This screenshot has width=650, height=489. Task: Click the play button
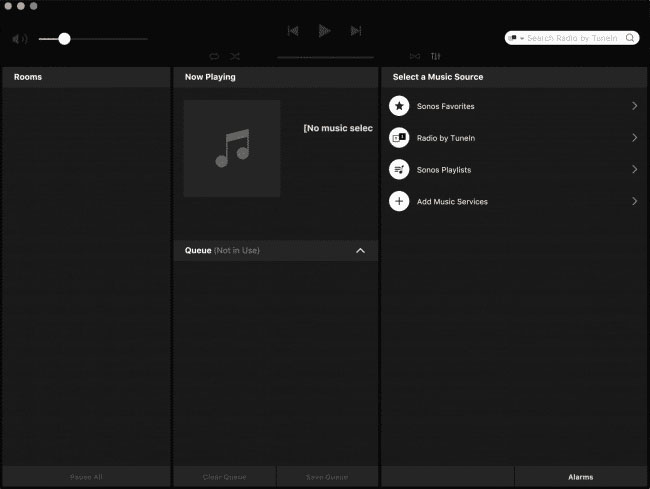324,31
